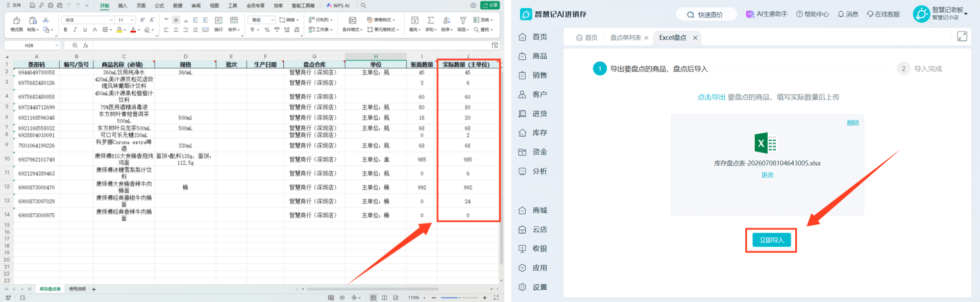The image size is (980, 302).
Task: Click the AutoSum (求和) sigma icon
Action: [x=431, y=20]
